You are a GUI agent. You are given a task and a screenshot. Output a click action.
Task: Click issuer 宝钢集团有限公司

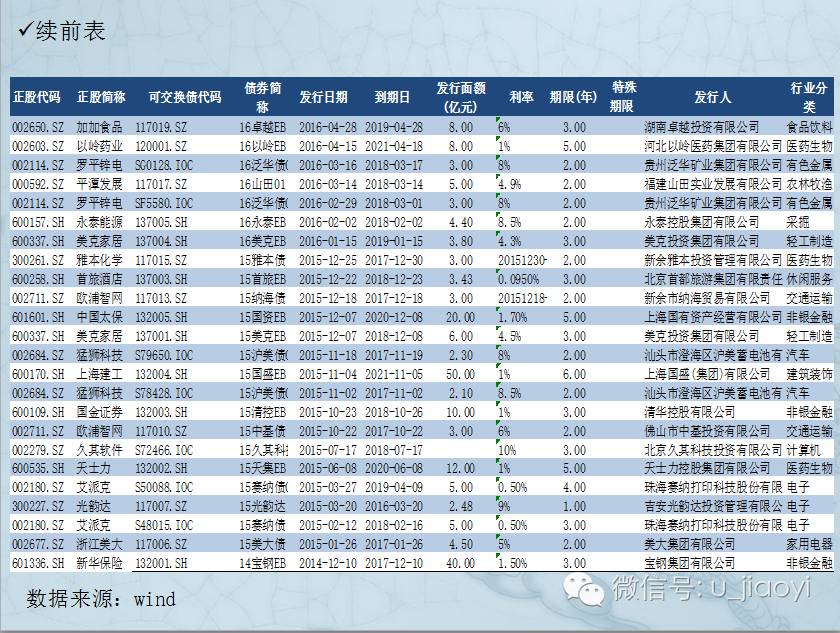click(689, 563)
